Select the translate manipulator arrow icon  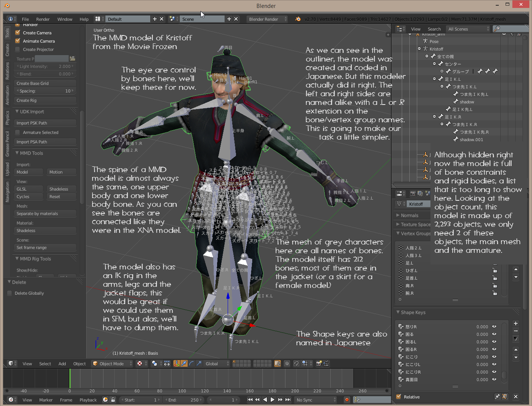click(184, 363)
